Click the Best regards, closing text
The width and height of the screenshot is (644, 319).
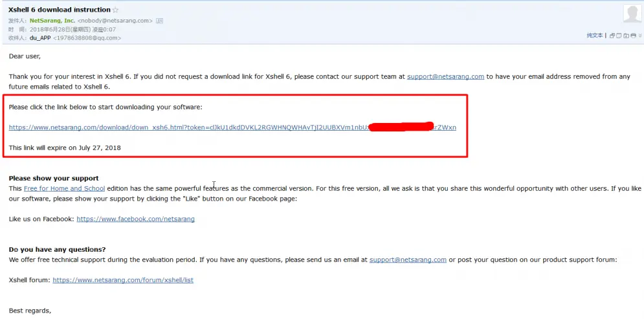click(x=30, y=311)
